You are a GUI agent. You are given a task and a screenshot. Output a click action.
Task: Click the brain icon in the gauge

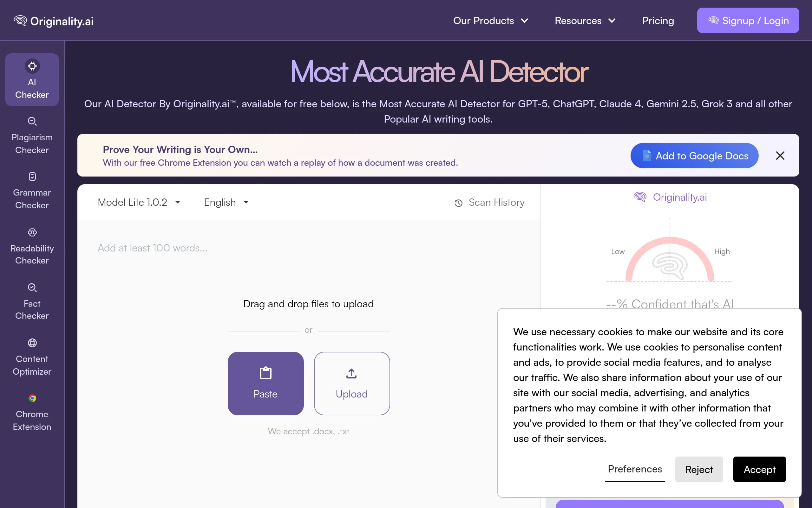point(670,266)
